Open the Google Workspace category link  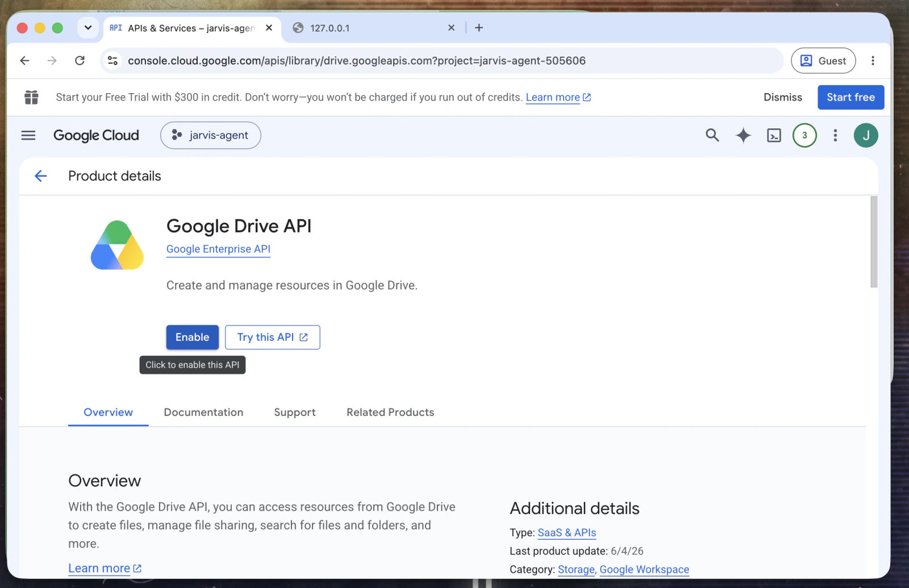(x=644, y=570)
